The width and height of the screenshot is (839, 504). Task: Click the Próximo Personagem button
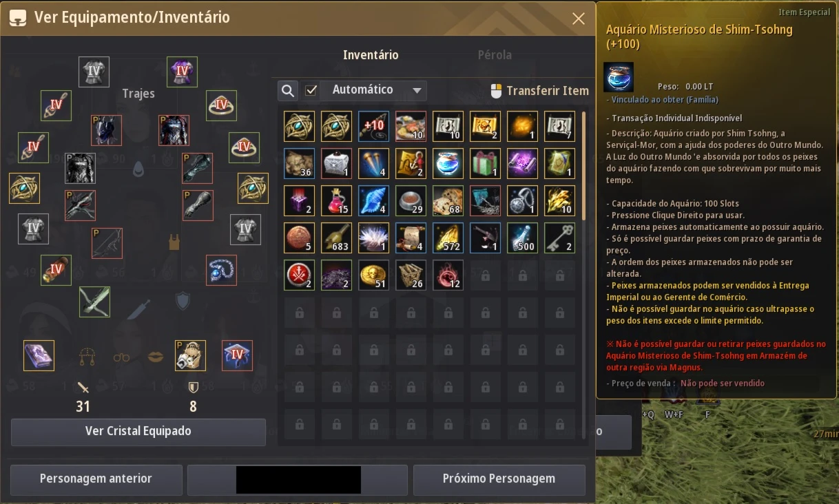click(499, 479)
